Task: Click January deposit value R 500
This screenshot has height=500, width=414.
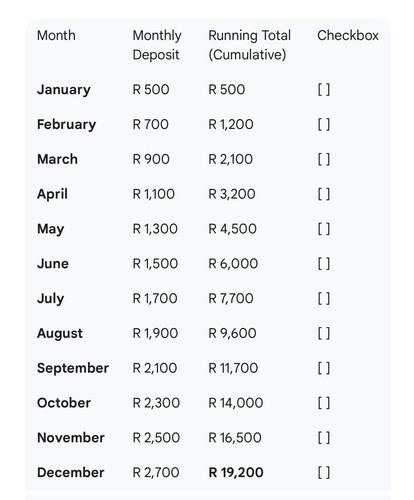Action: (151, 90)
